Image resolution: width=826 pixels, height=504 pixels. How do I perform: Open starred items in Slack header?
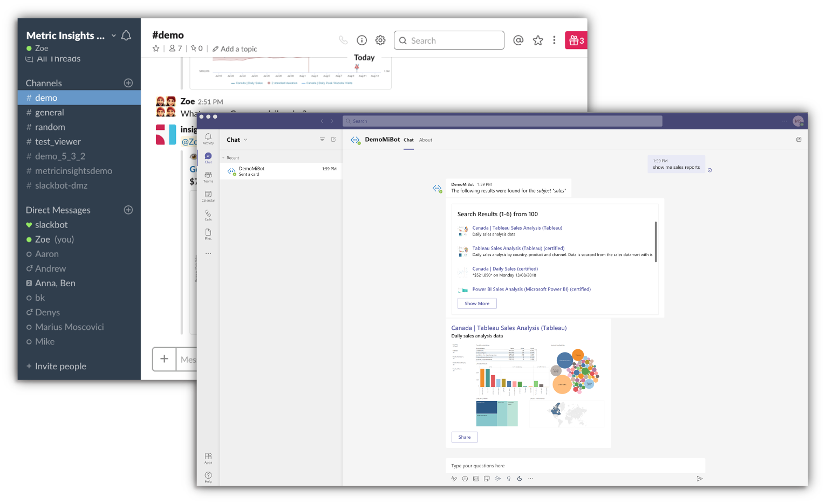538,40
